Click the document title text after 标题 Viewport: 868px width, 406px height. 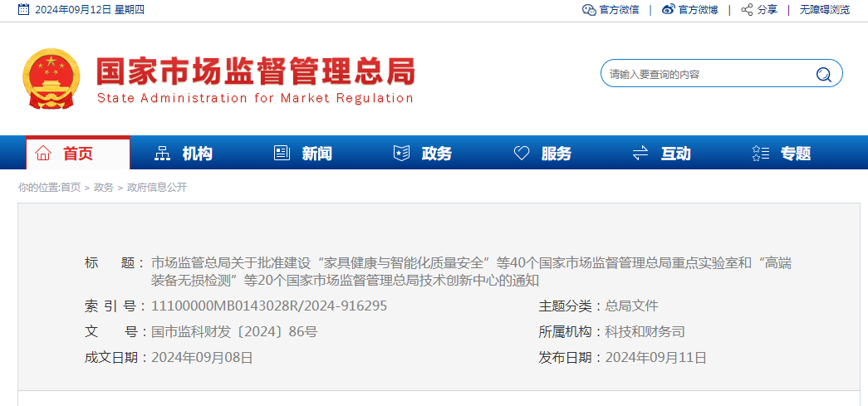pos(472,271)
